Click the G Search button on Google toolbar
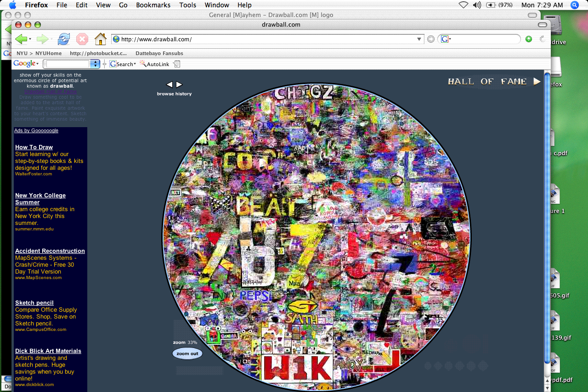 coord(121,64)
